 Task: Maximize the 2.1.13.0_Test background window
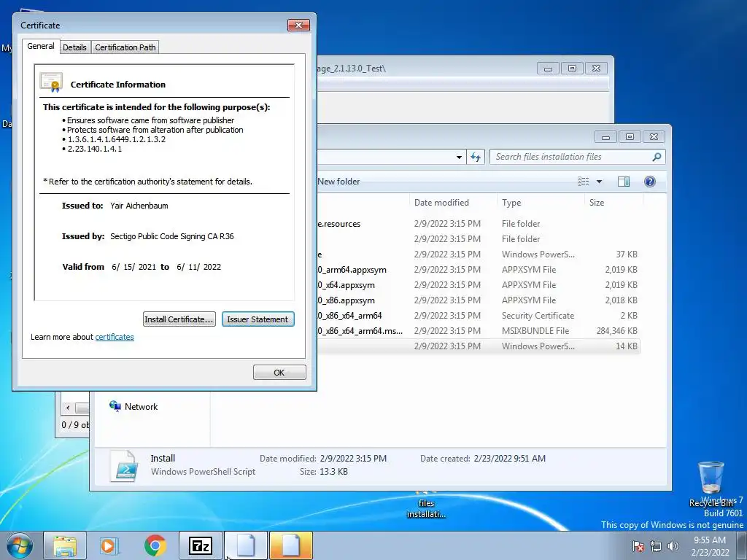pyautogui.click(x=572, y=69)
